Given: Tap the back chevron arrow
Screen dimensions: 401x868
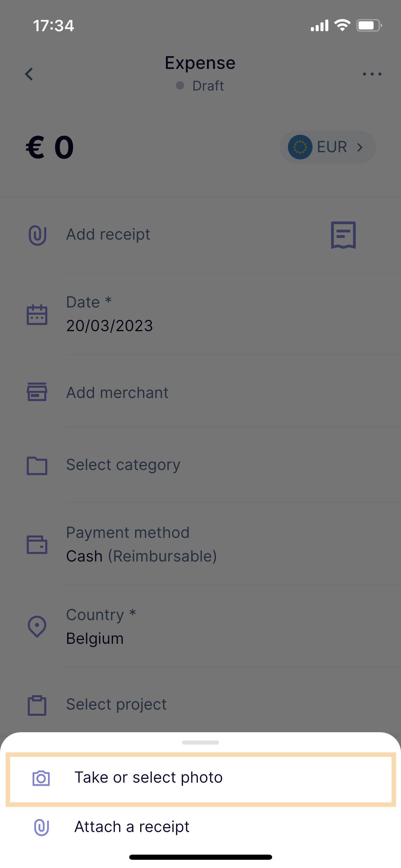Looking at the screenshot, I should 29,74.
